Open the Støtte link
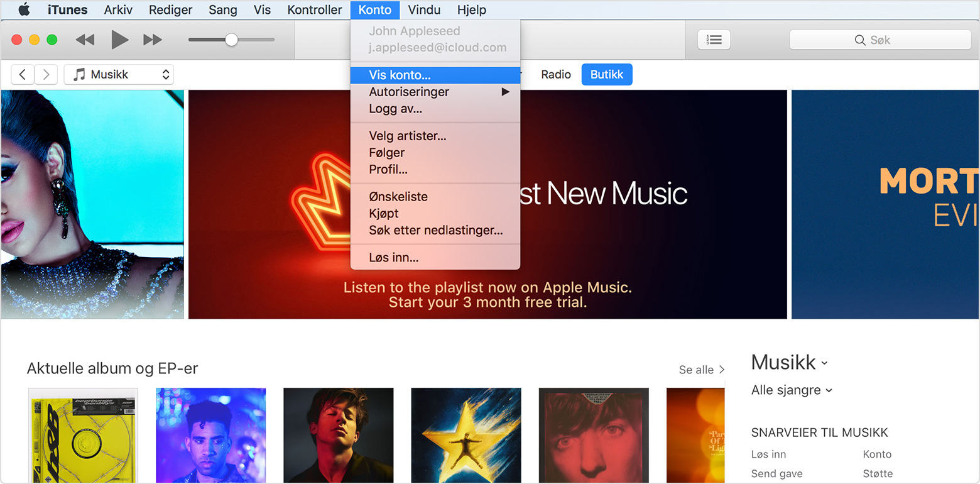The image size is (980, 484). point(877,473)
